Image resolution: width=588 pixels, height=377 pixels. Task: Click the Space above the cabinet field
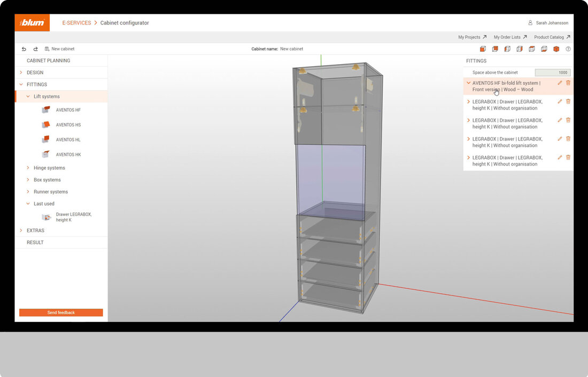click(553, 72)
